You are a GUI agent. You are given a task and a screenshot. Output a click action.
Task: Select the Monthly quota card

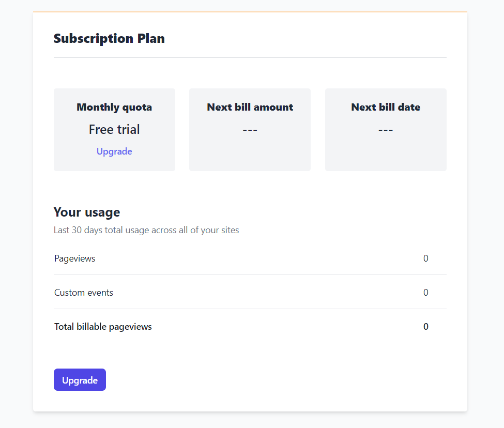[x=114, y=129]
